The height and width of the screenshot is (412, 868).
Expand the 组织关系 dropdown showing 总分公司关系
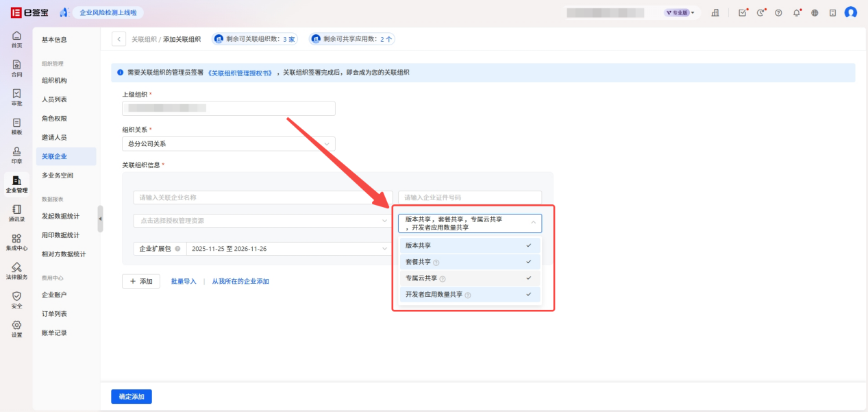228,144
